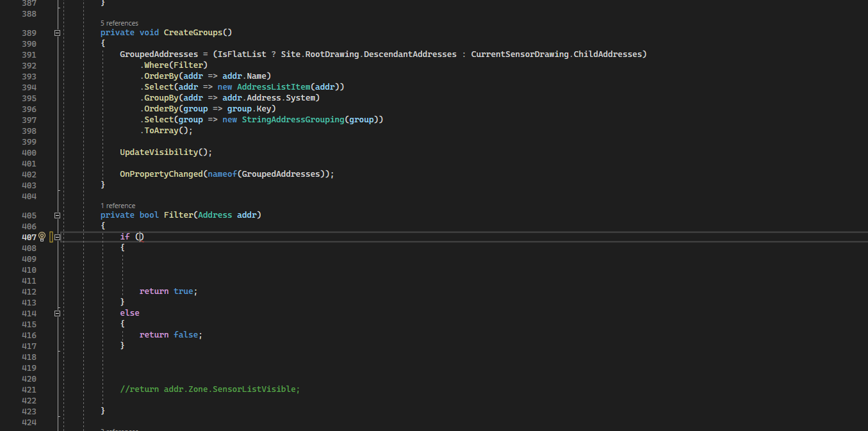The height and width of the screenshot is (431, 868).
Task: Click the 'return true;' statement
Action: click(169, 291)
